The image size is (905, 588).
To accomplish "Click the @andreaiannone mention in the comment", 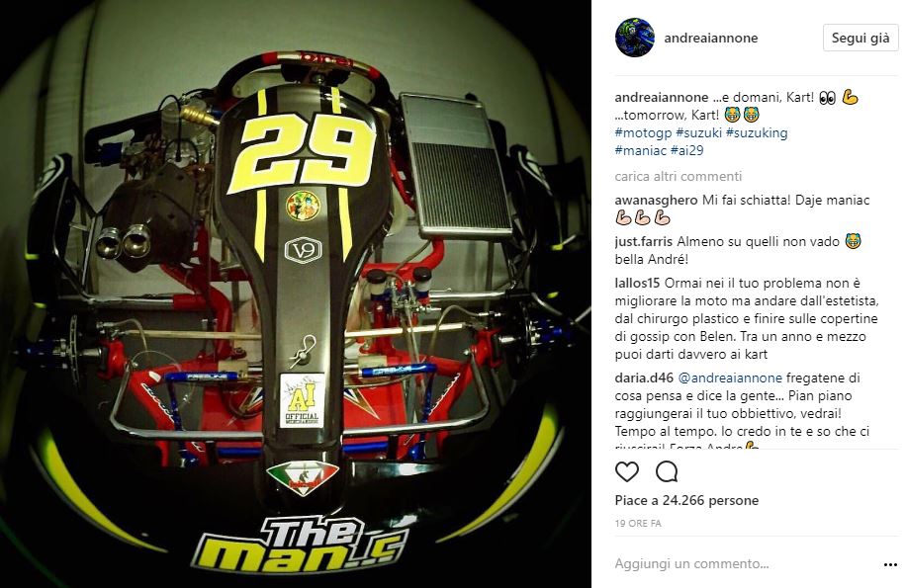I will [x=730, y=378].
